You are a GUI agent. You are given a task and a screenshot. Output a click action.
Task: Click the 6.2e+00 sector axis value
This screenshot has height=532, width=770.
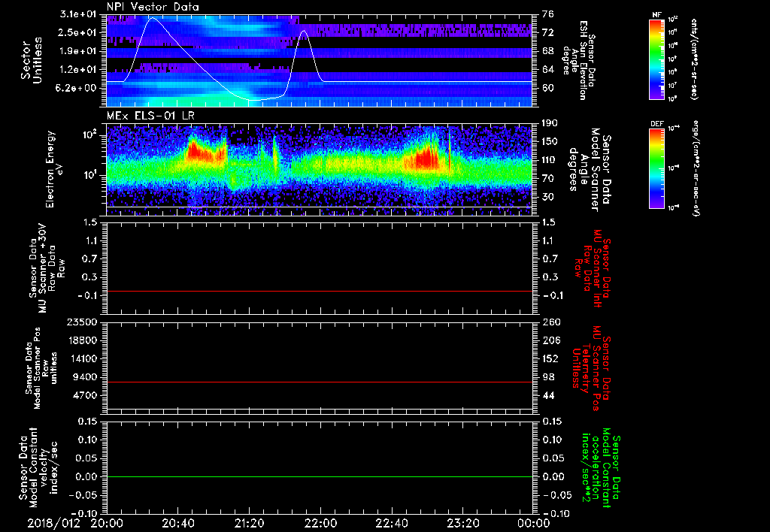tap(77, 88)
